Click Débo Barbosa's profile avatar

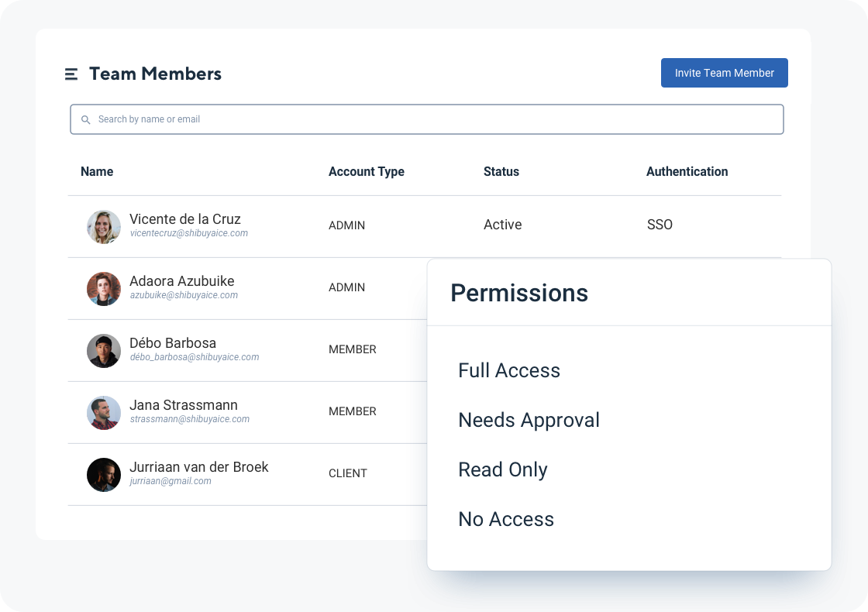click(x=103, y=351)
